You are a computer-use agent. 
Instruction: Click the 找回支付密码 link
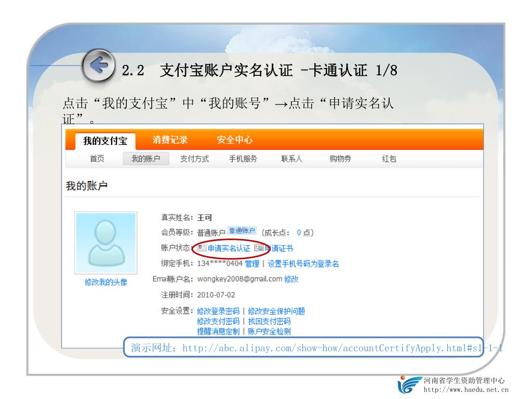[270, 321]
